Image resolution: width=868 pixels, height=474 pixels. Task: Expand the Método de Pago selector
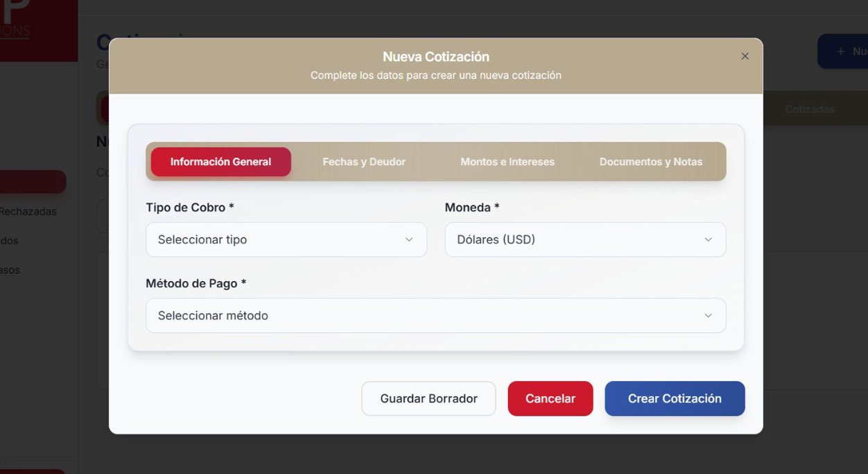click(435, 316)
